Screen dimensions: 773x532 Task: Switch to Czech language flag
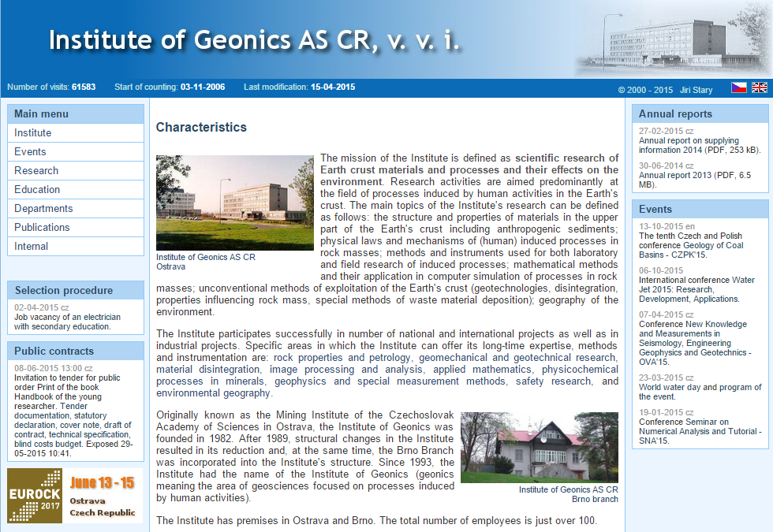(738, 87)
